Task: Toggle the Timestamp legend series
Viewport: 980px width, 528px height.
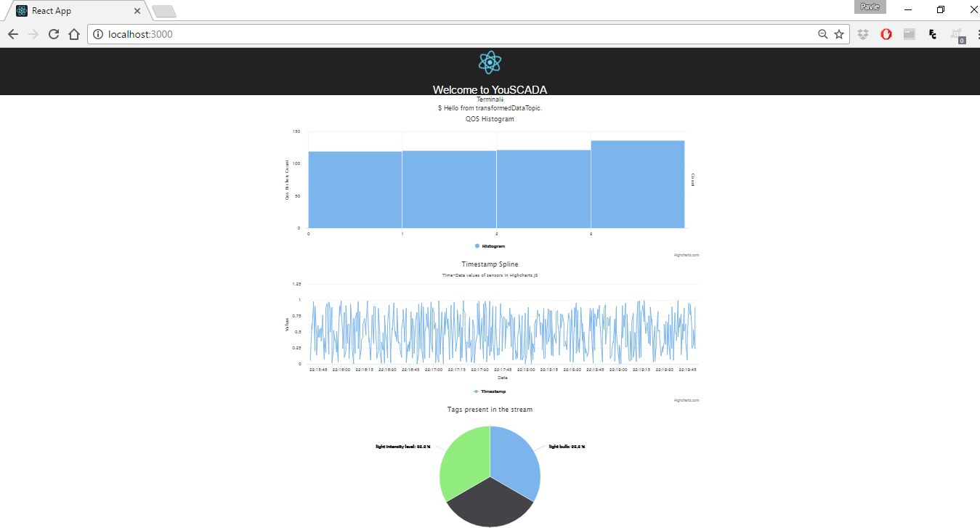Action: click(x=490, y=391)
